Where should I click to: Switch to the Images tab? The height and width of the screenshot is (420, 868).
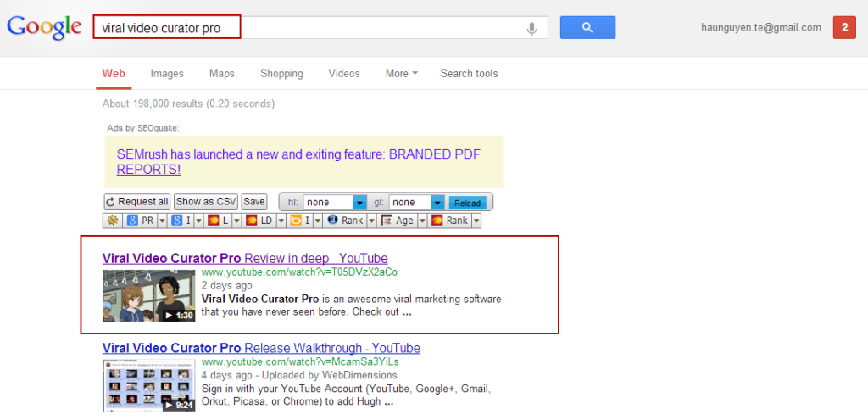click(167, 73)
